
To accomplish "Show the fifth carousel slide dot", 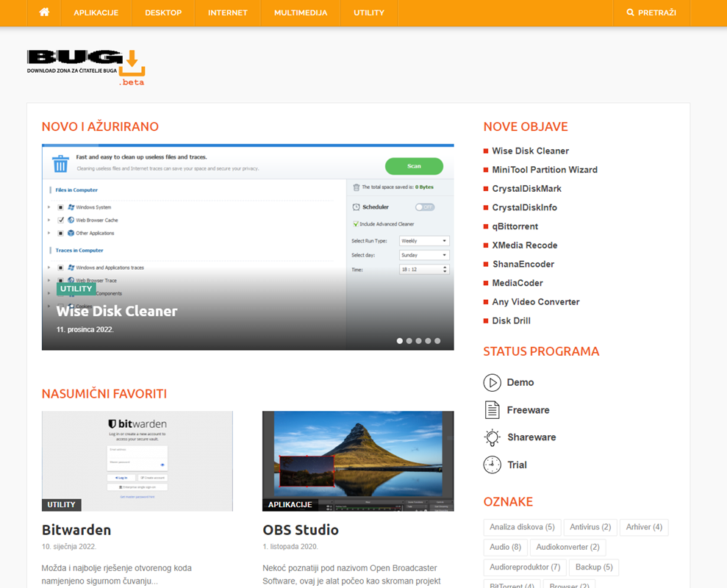I will tap(437, 341).
